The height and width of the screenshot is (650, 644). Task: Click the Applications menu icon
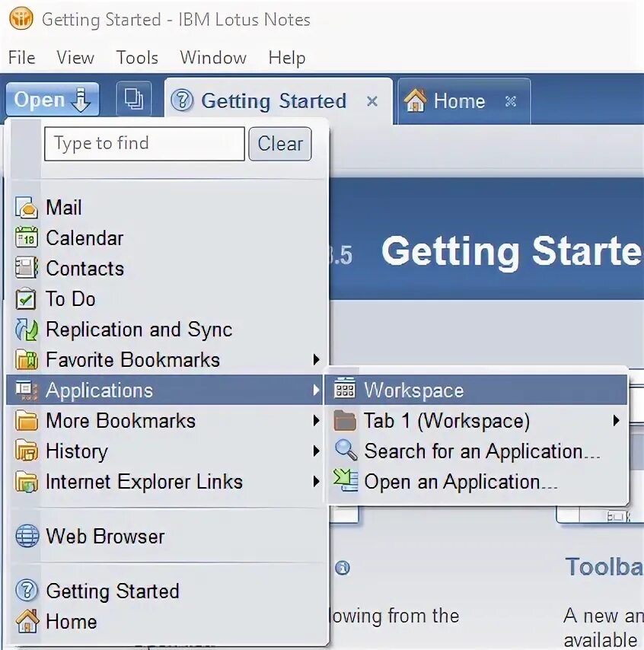[x=27, y=390]
